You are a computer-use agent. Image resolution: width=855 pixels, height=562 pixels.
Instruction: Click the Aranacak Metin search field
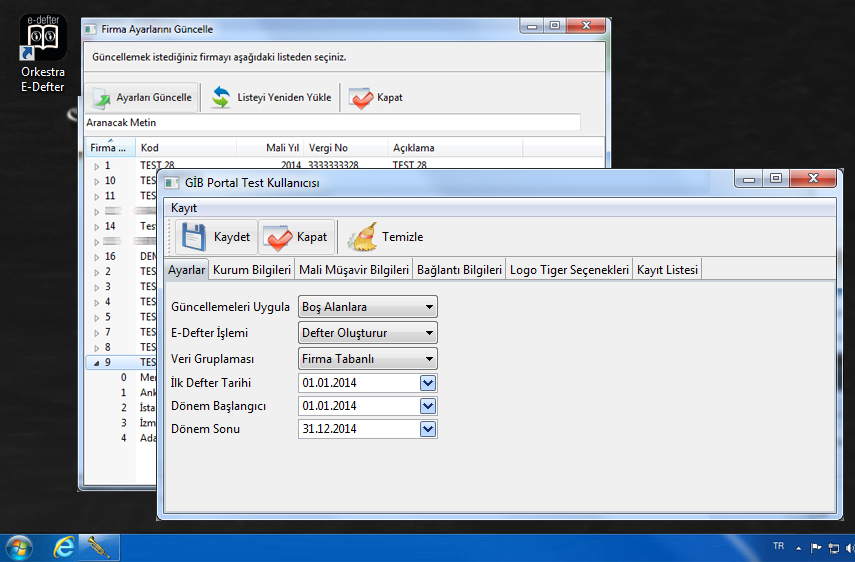coord(330,122)
